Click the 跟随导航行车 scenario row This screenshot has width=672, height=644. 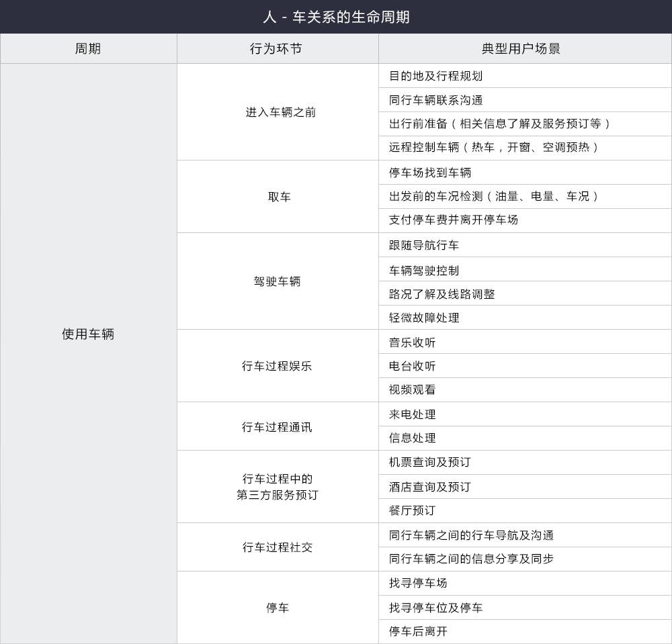coord(424,245)
